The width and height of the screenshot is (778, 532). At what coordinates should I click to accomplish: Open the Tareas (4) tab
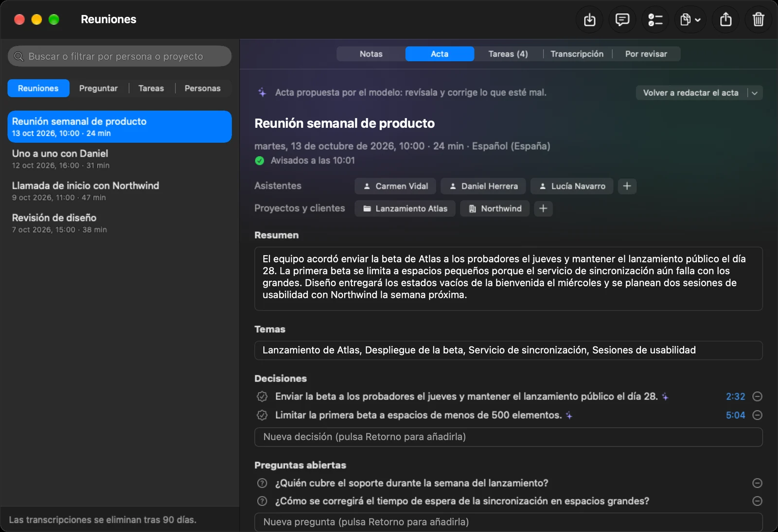[508, 54]
